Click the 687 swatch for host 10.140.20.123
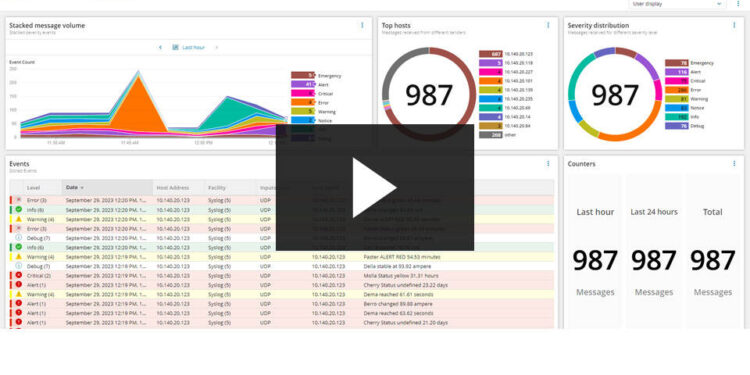 pyautogui.click(x=490, y=54)
